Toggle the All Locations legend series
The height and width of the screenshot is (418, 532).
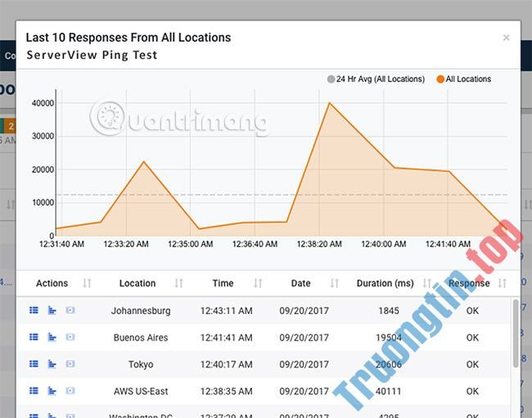[x=463, y=79]
